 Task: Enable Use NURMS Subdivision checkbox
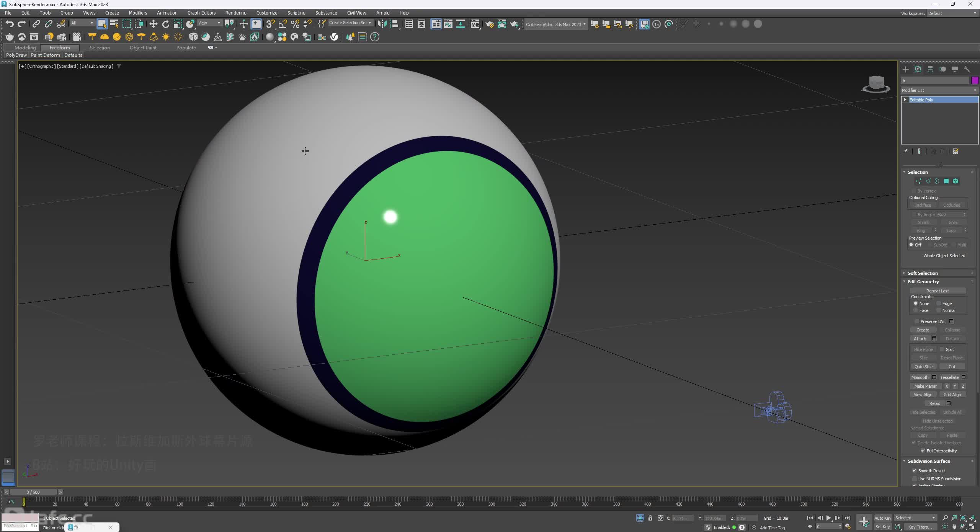coord(915,479)
